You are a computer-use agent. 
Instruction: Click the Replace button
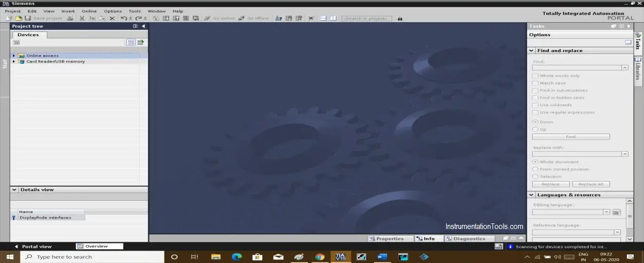click(550, 184)
